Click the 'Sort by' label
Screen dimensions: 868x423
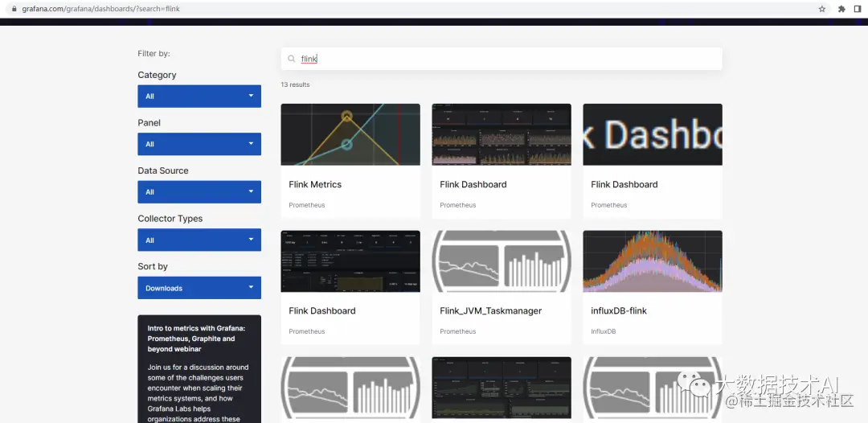[x=153, y=266]
